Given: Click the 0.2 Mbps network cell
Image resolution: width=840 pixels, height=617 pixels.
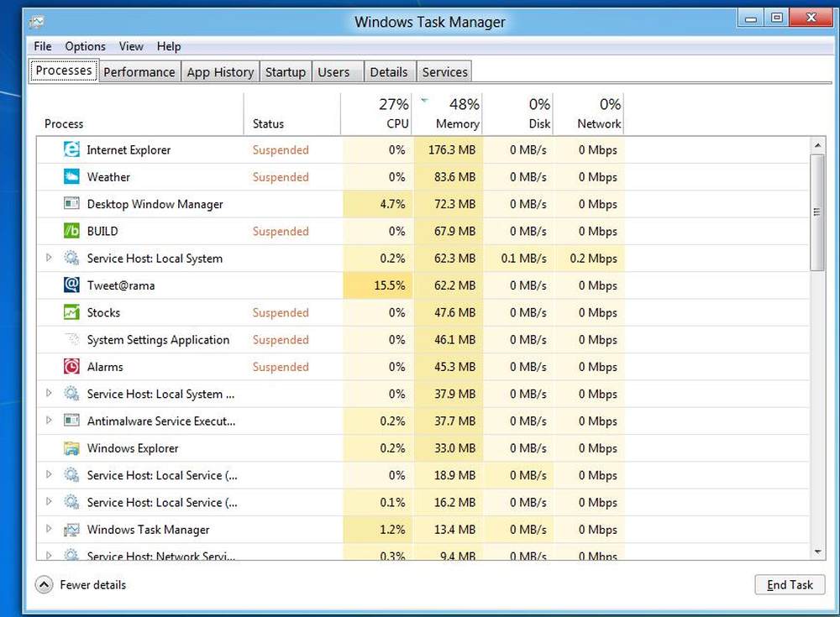Looking at the screenshot, I should (x=590, y=259).
